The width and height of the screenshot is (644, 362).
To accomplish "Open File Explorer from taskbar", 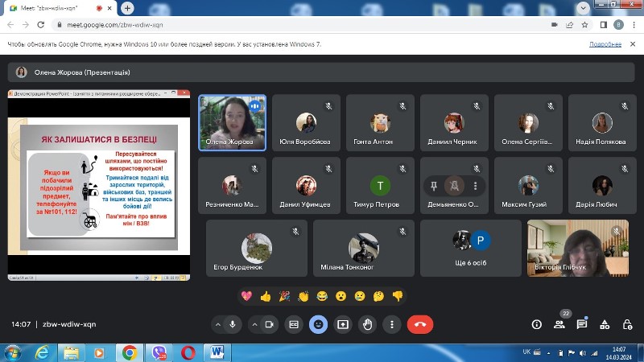I will (71, 353).
